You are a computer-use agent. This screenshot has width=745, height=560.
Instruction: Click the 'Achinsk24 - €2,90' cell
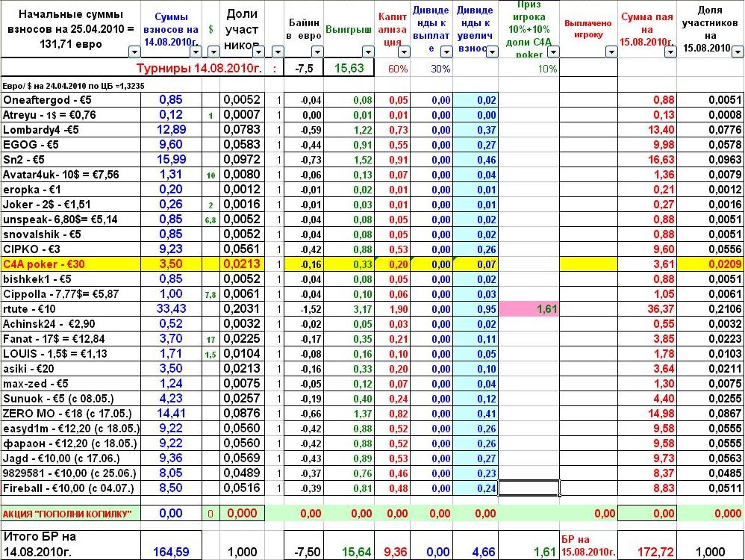[x=71, y=324]
